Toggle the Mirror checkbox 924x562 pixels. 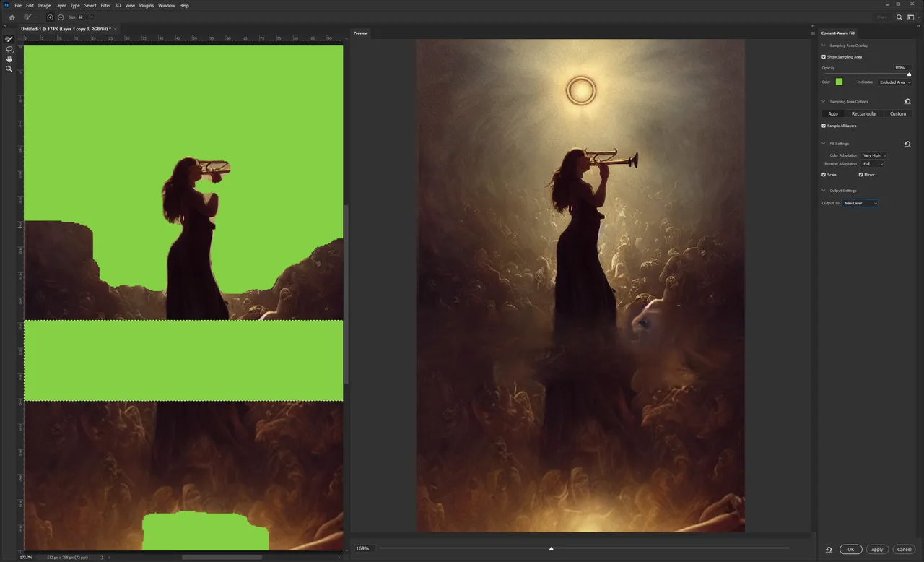(860, 174)
